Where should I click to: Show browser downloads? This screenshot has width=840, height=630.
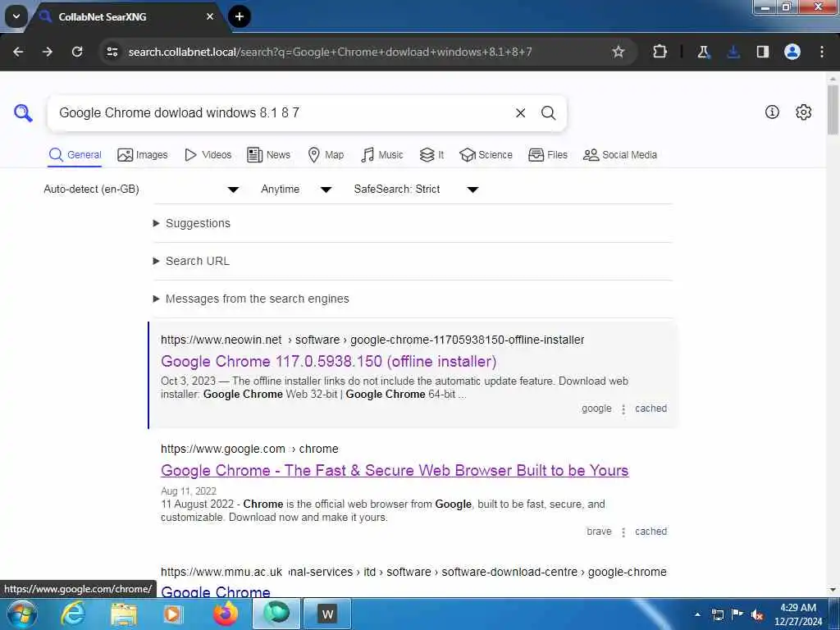tap(733, 52)
